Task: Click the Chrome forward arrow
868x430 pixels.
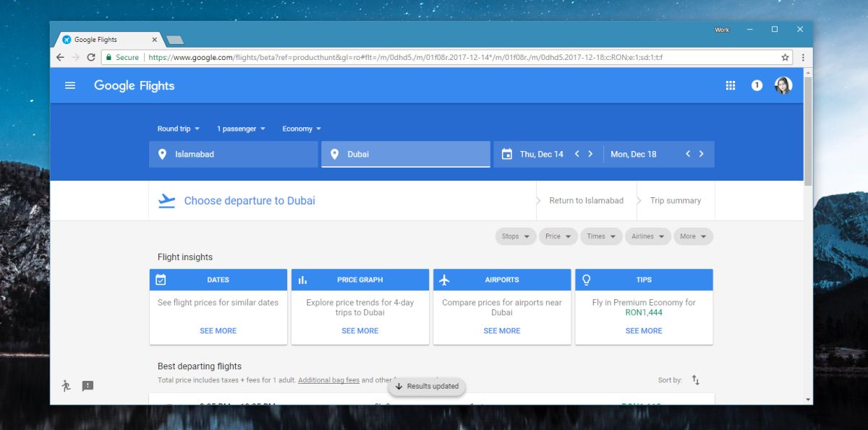Action: [75, 57]
